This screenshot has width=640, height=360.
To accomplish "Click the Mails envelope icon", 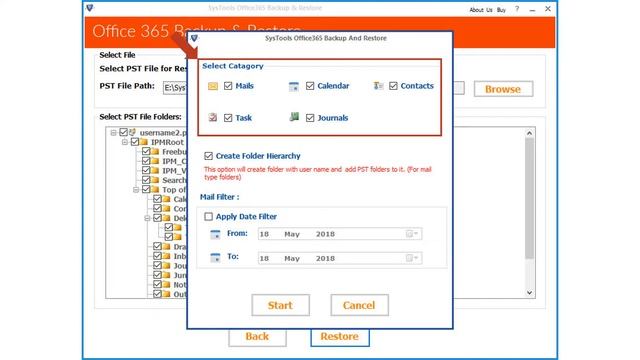I will tap(213, 86).
